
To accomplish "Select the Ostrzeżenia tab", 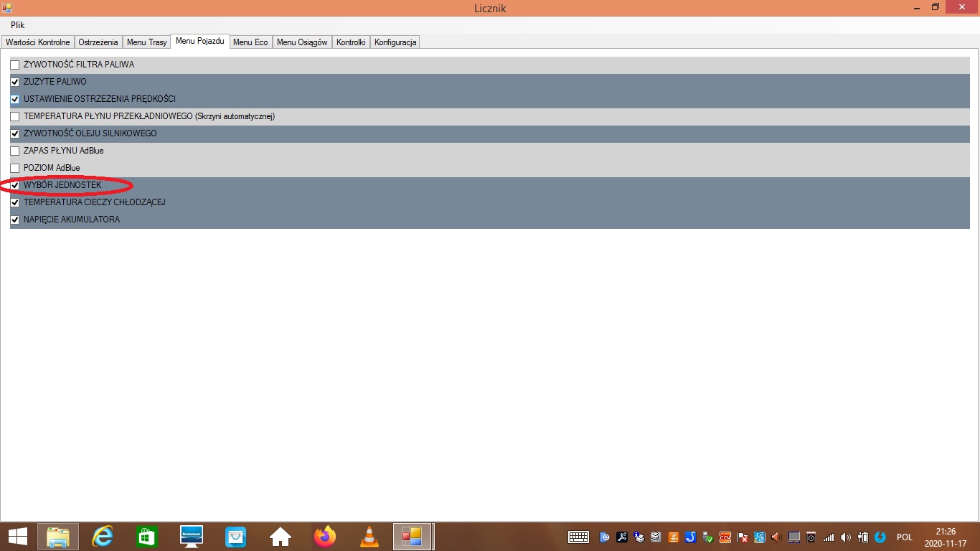I will 98,42.
